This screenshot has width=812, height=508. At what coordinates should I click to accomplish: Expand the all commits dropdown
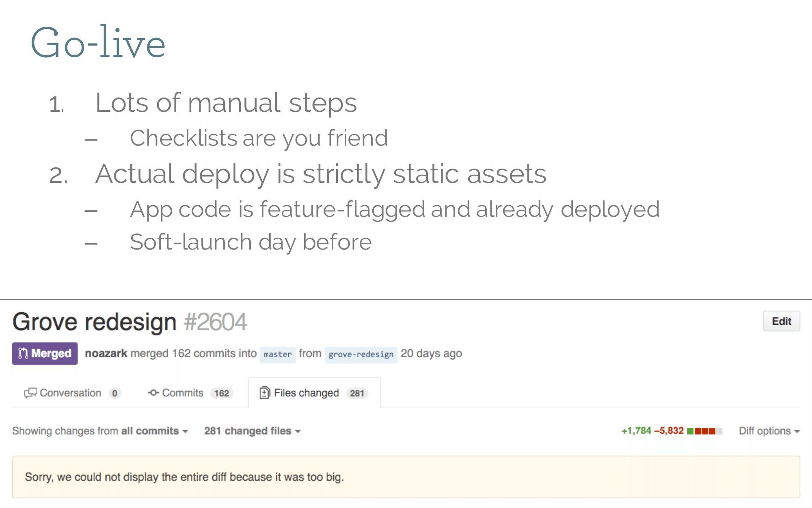(x=155, y=431)
